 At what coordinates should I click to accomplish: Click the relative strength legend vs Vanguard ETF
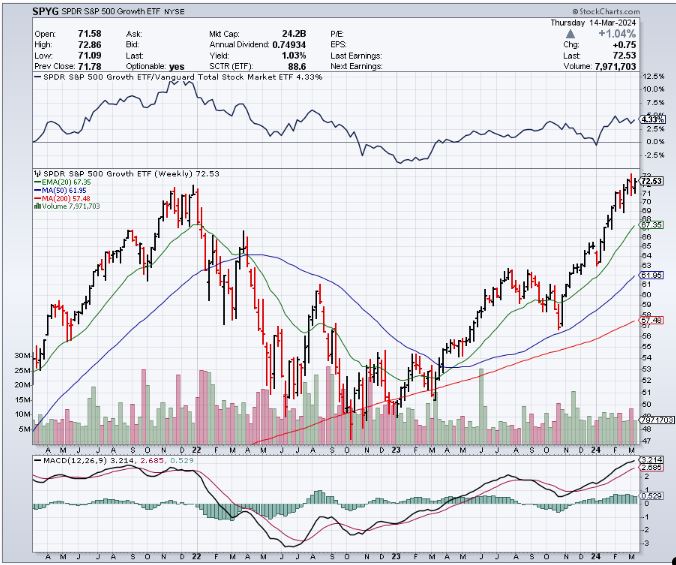click(178, 77)
